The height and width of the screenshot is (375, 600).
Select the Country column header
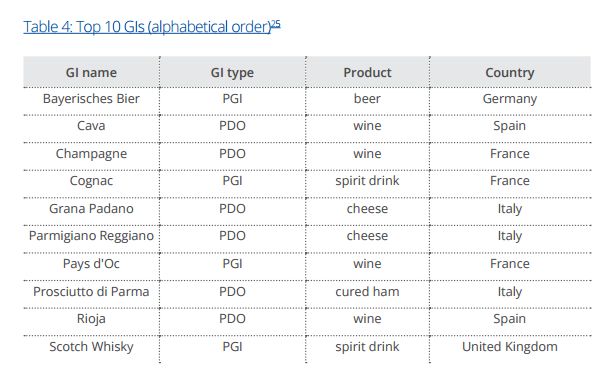510,73
